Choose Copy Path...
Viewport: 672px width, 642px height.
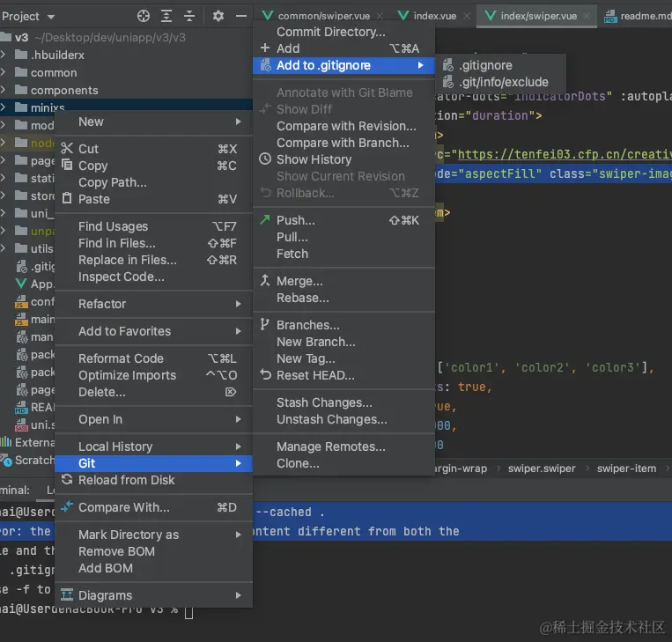pos(153,182)
